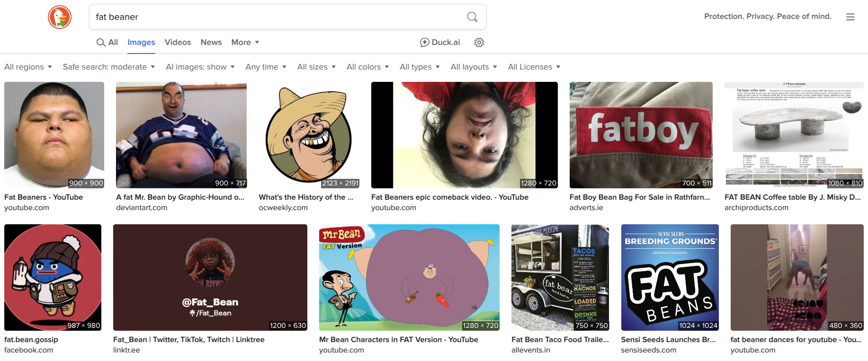The width and height of the screenshot is (868, 361).
Task: Click the "1200 × 630" size label
Action: (x=288, y=326)
